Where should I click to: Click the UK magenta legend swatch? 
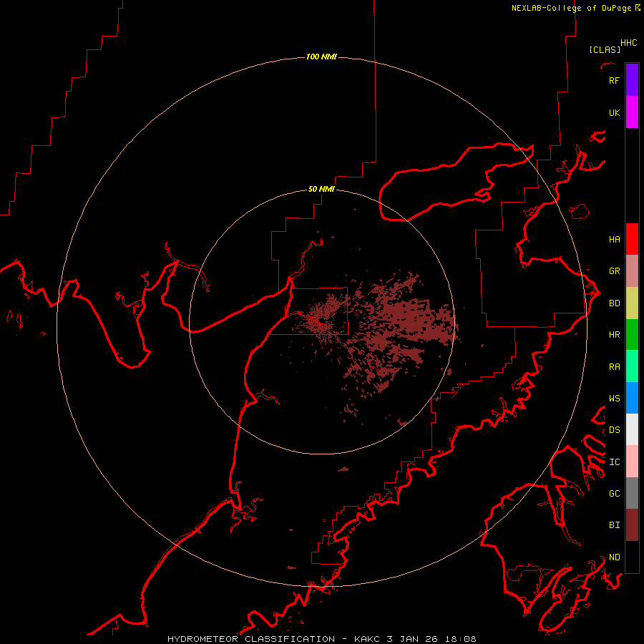[632, 112]
